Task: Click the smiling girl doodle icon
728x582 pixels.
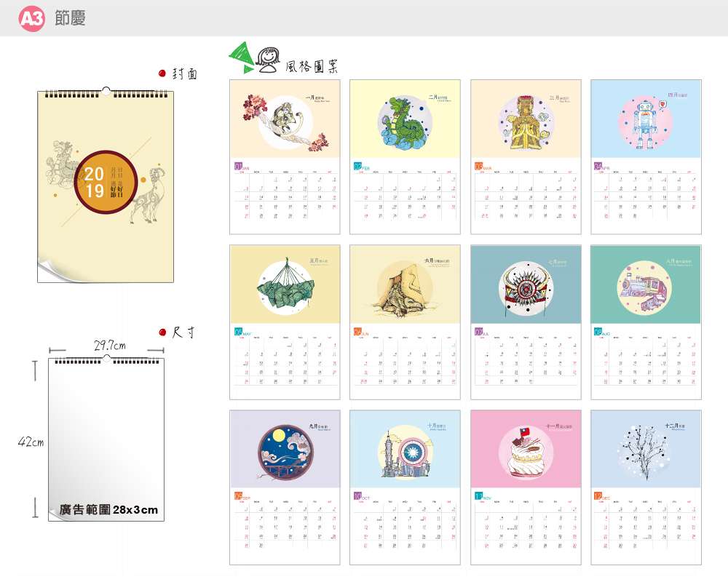Action: (x=269, y=60)
